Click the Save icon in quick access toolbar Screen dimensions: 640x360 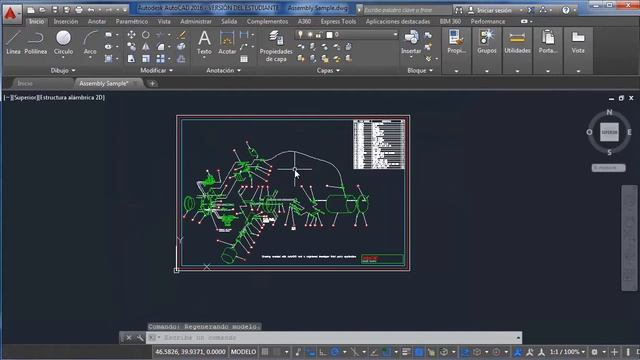54,9
